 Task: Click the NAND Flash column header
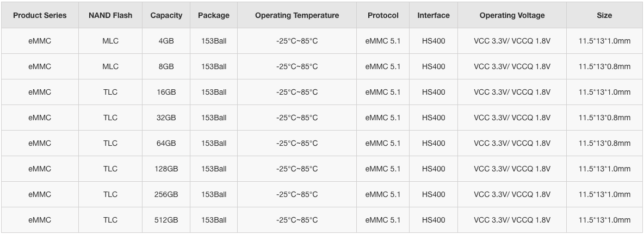point(110,15)
